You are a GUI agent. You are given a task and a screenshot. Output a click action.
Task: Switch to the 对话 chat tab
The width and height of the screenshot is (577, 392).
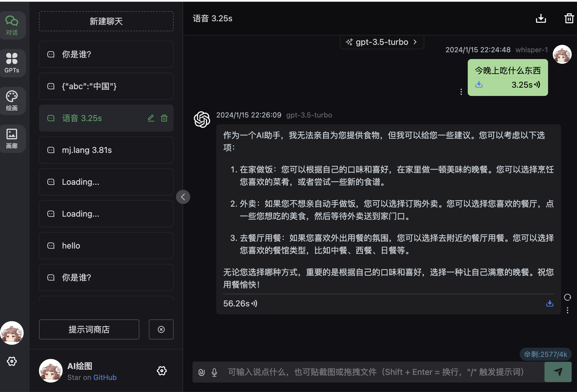[12, 25]
